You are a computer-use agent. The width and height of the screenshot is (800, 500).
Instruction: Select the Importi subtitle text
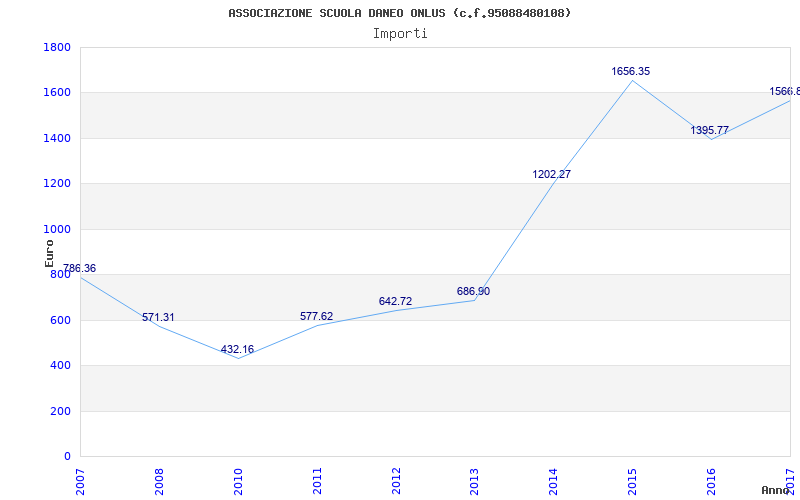(x=400, y=34)
